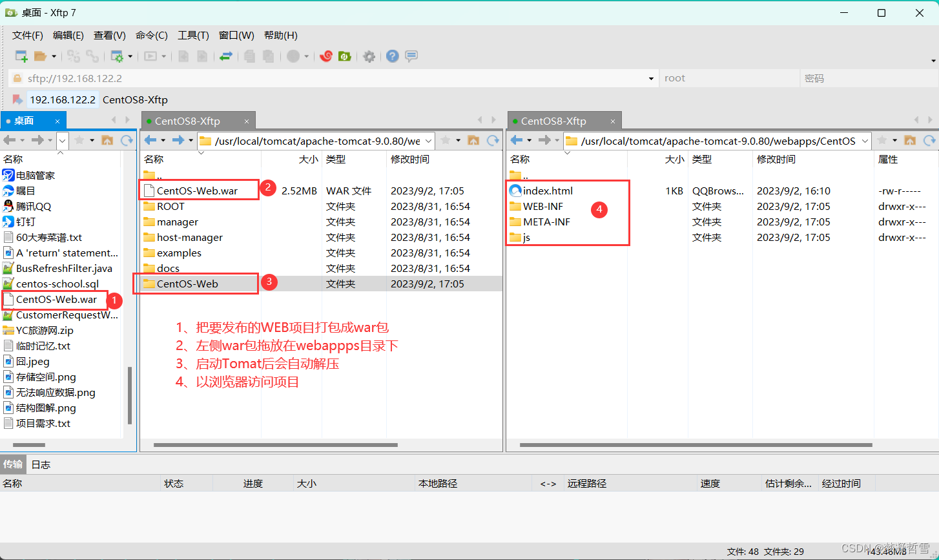Refresh the middle webapps panel listing

pos(493,140)
